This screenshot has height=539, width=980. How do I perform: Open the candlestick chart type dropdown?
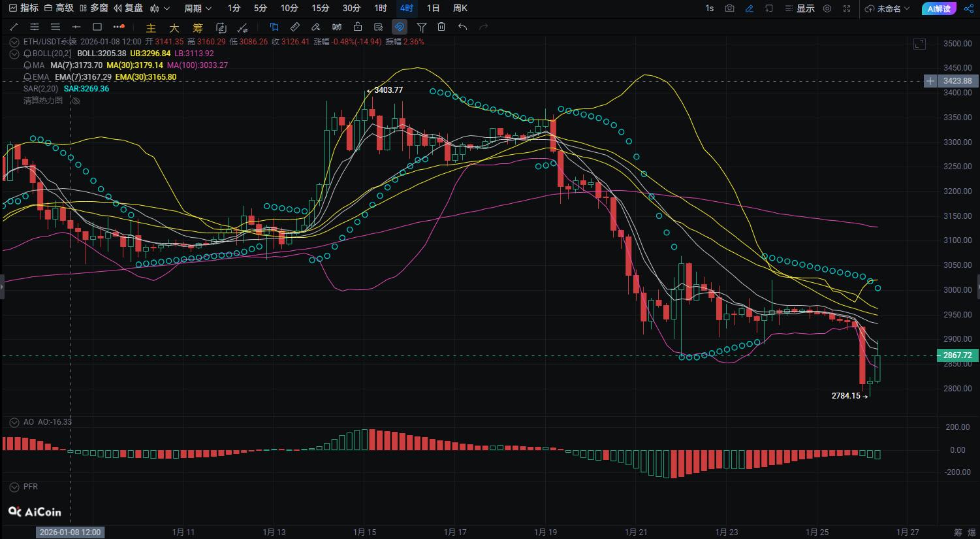[159, 8]
